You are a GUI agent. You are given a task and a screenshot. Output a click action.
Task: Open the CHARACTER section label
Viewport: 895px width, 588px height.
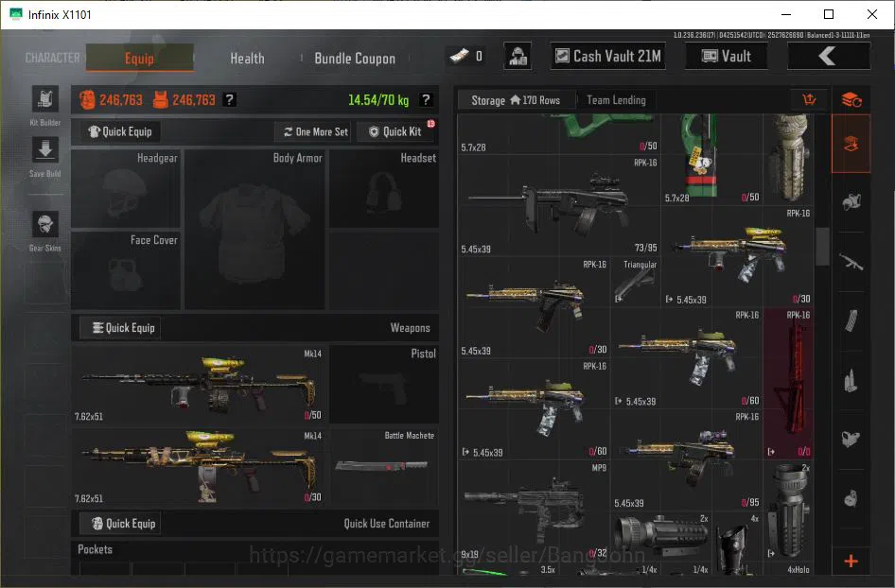pos(53,59)
